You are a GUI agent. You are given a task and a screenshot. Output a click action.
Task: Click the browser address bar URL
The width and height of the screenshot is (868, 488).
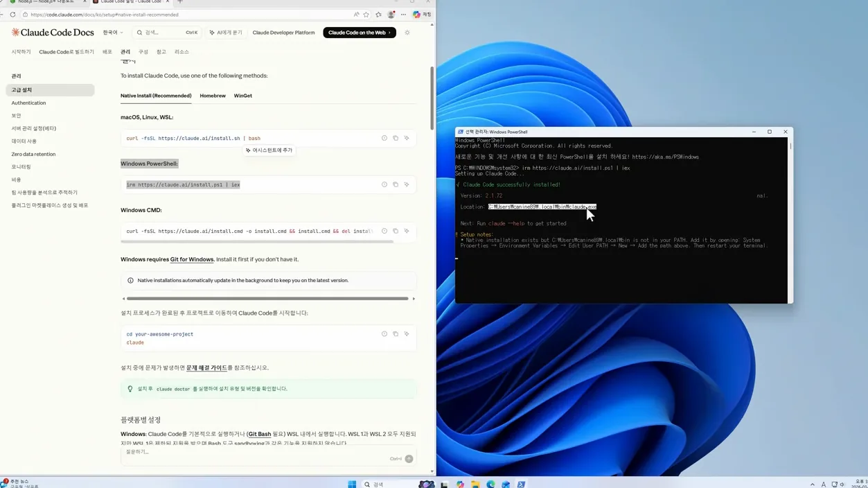click(x=104, y=15)
